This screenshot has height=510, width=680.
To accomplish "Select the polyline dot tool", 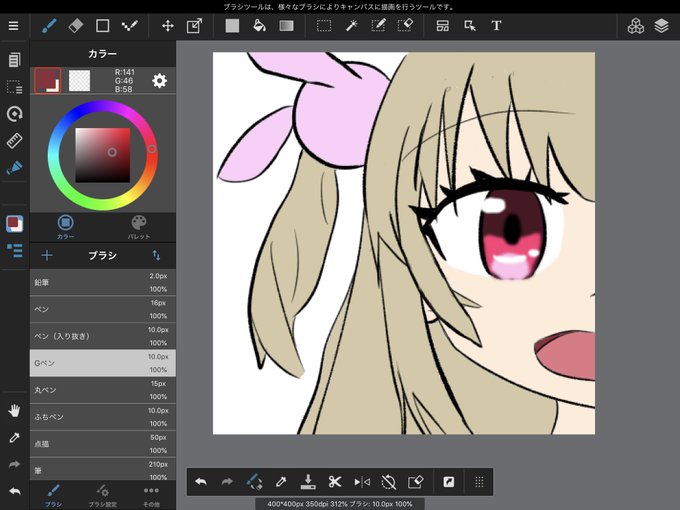I will 129,26.
